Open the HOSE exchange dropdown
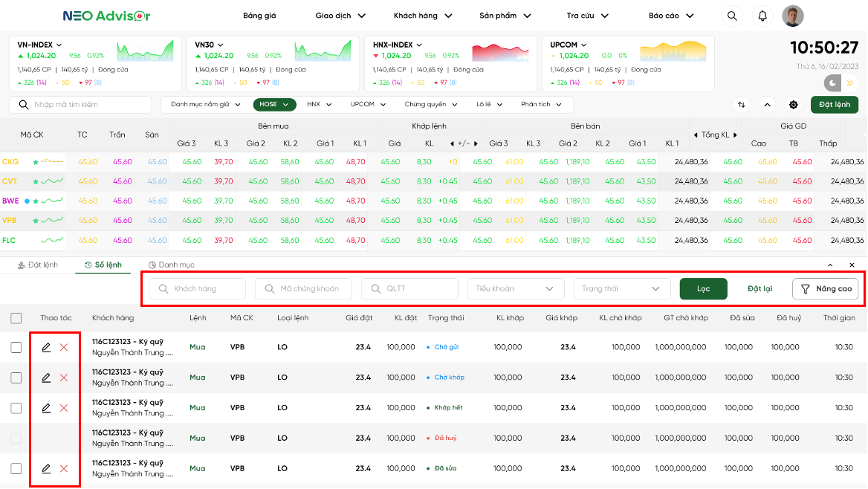 274,105
